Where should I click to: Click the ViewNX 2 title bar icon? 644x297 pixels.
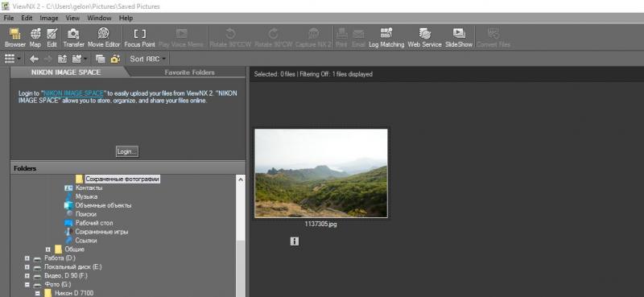pos(6,6)
